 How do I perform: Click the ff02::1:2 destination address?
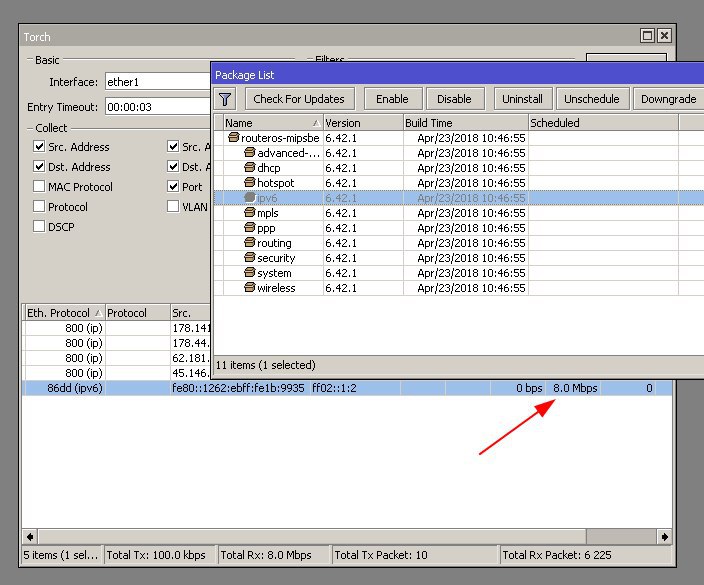pyautogui.click(x=334, y=388)
